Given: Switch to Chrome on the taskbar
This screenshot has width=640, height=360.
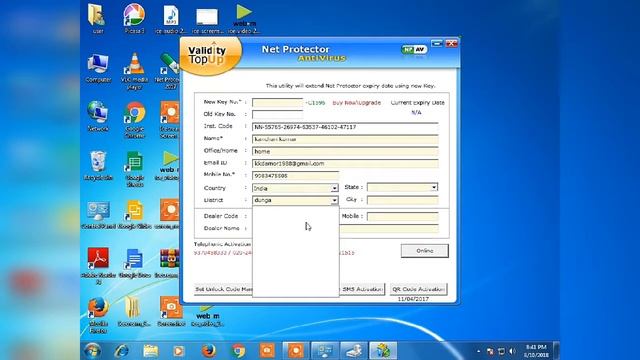Looking at the screenshot, I should [238, 351].
